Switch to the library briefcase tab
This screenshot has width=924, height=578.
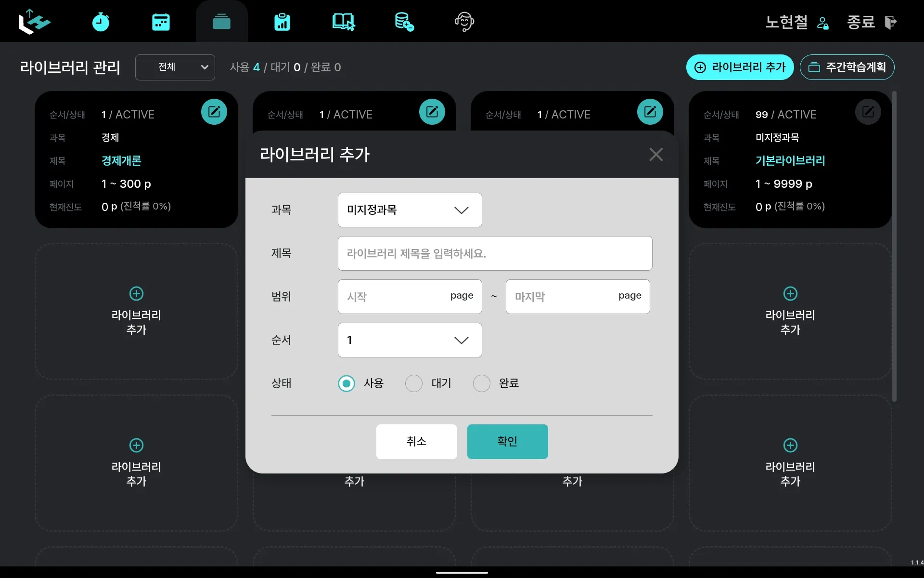pos(221,22)
